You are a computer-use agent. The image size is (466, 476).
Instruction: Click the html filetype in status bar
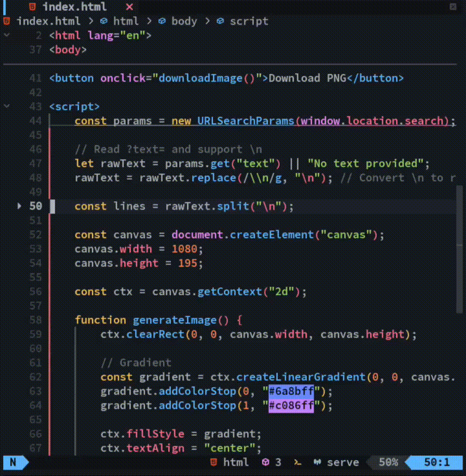[236, 462]
